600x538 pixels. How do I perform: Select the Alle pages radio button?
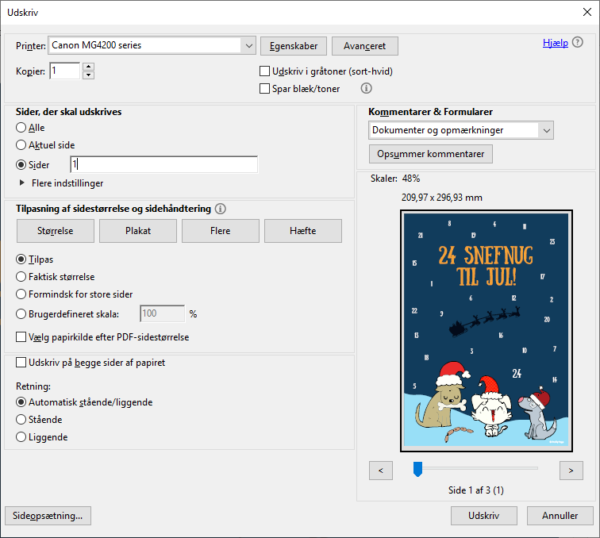[21, 127]
